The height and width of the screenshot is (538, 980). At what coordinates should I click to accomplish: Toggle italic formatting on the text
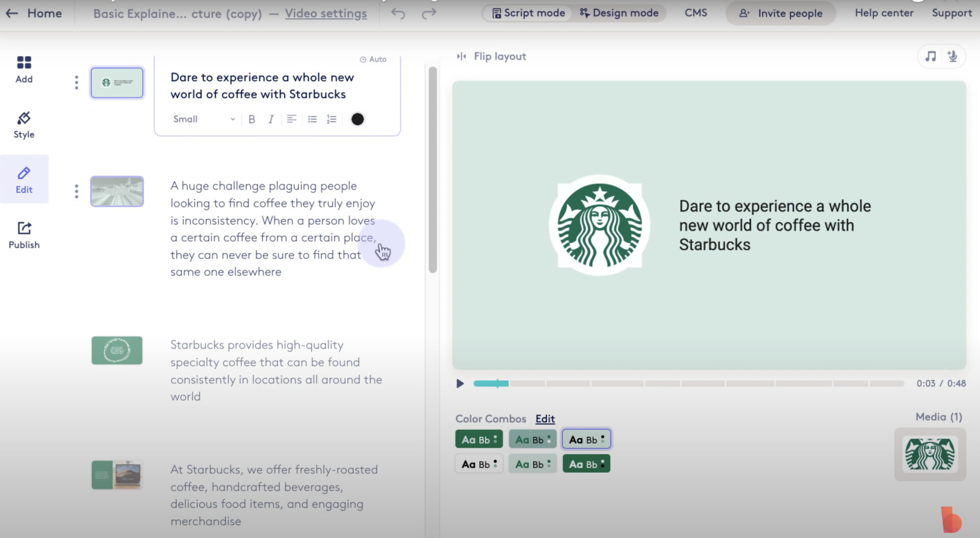271,119
